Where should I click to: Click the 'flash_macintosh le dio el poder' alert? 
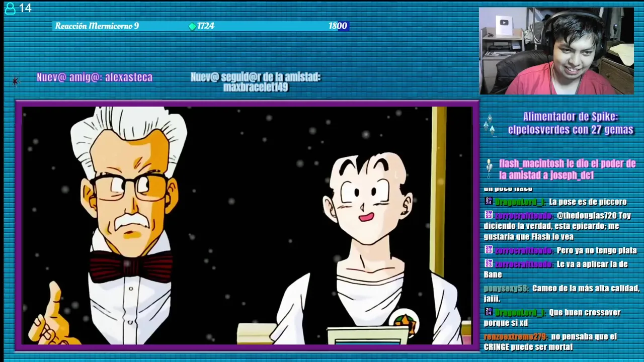[x=568, y=169]
